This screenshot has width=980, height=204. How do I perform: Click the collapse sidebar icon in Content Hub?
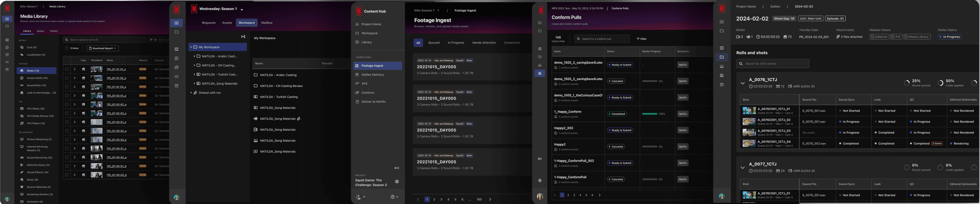[x=396, y=168]
